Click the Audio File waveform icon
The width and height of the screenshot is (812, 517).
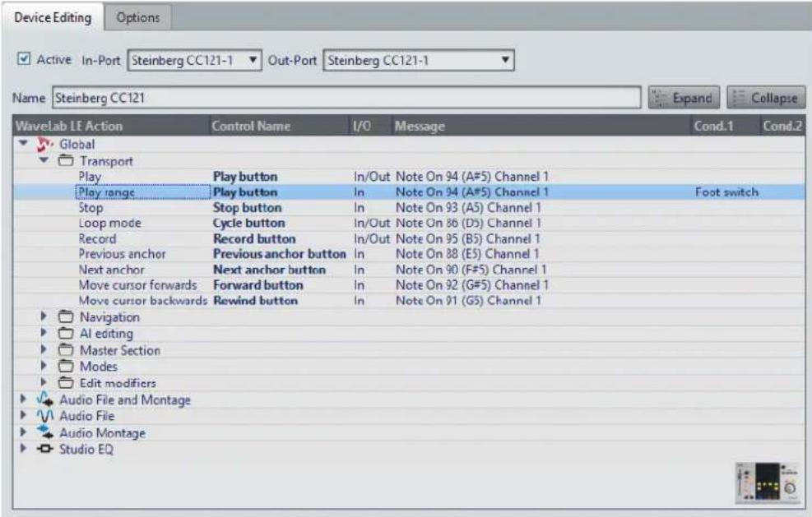tap(44, 416)
